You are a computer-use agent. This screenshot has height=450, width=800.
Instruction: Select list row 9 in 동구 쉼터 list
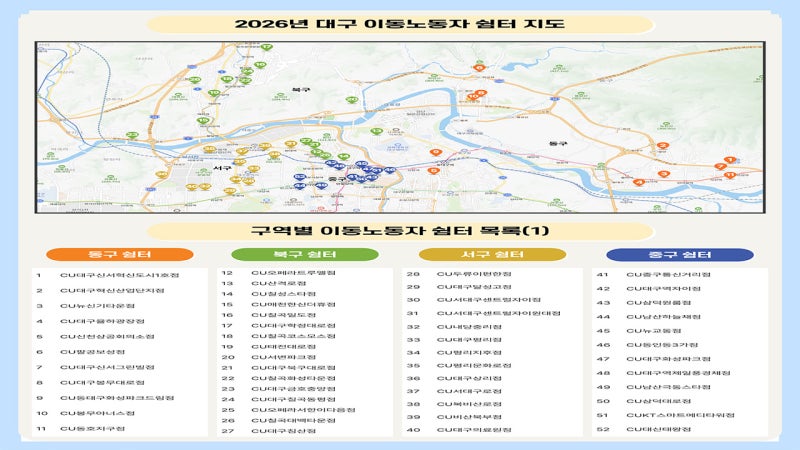[105, 397]
